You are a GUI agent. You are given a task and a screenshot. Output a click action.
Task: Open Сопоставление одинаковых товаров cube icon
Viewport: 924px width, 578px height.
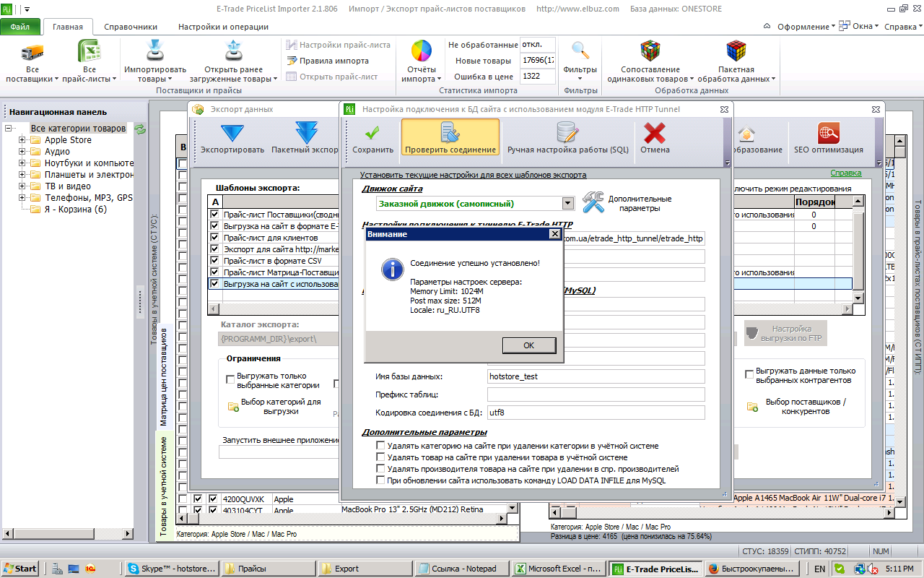click(651, 51)
